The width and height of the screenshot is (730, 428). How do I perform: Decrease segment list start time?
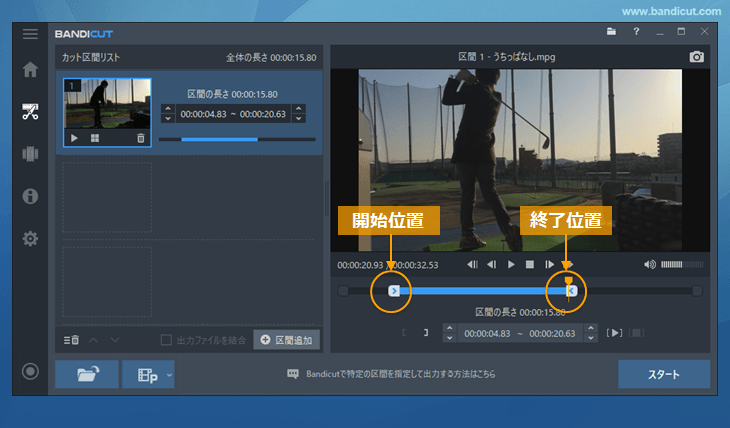tap(168, 118)
